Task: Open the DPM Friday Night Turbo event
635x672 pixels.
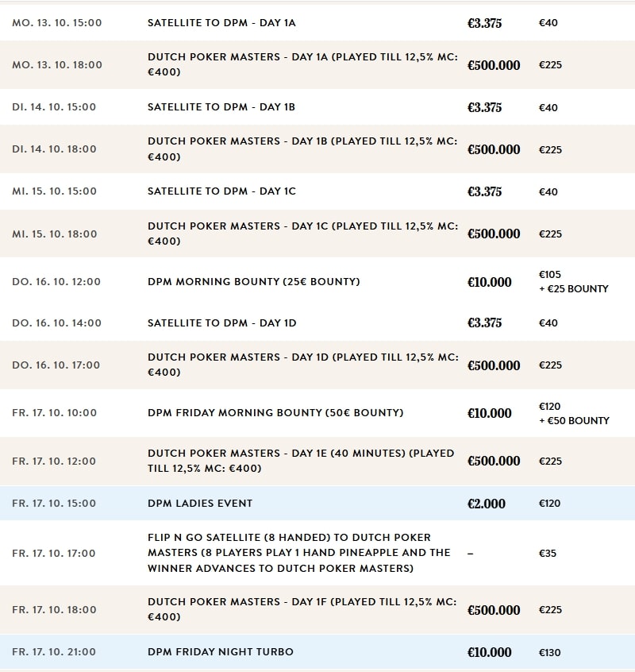Action: [x=220, y=652]
